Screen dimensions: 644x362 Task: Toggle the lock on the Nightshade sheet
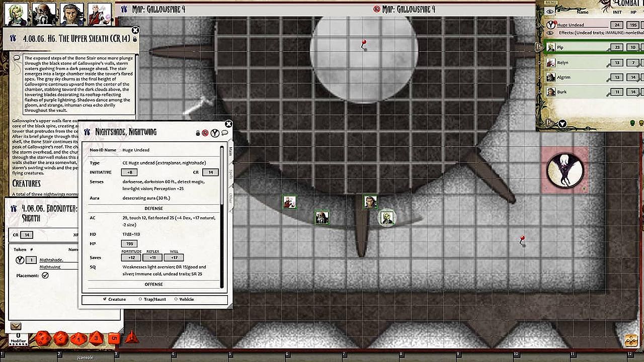tap(198, 133)
